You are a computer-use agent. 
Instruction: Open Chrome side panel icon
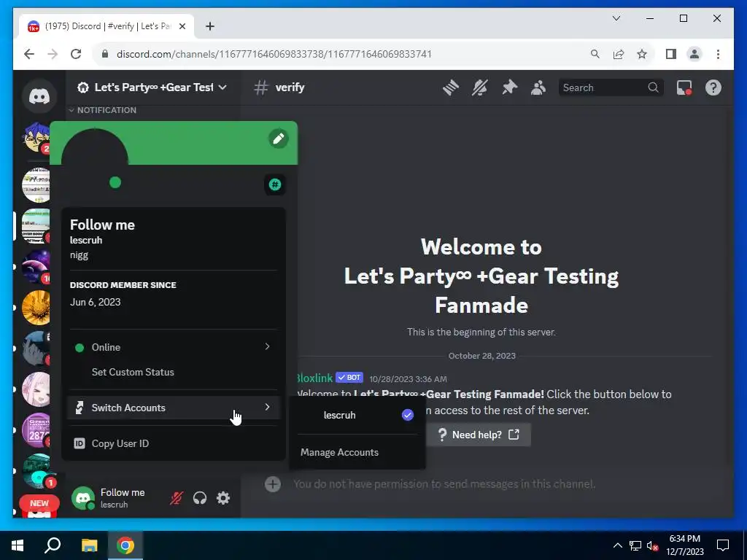(x=671, y=54)
